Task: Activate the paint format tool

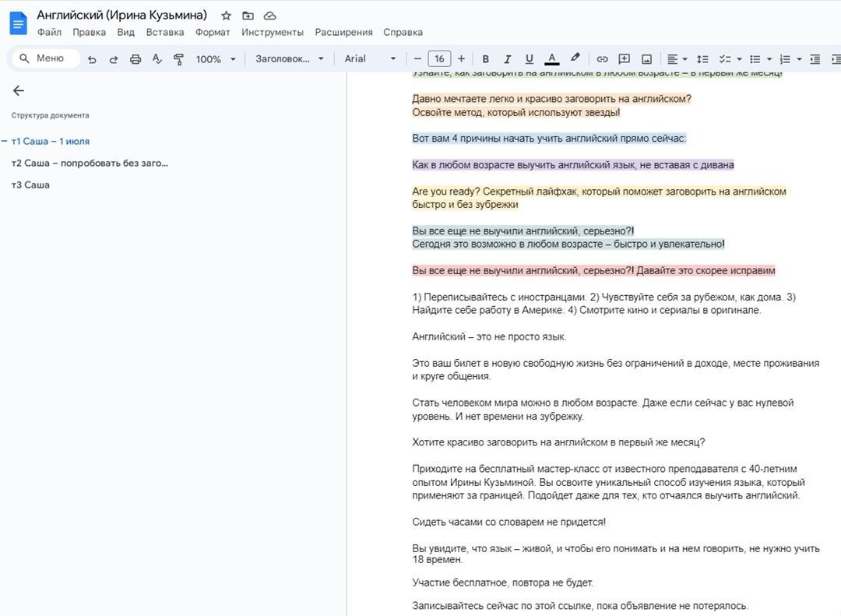Action: 178,59
